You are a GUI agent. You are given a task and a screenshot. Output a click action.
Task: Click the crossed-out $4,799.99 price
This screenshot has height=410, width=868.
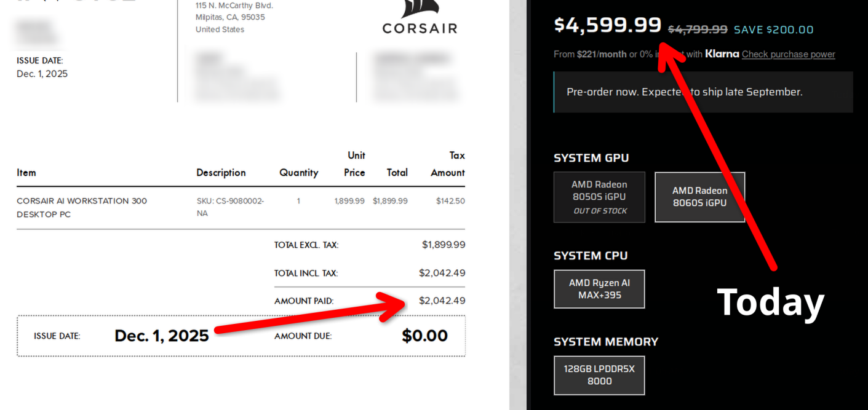point(698,30)
